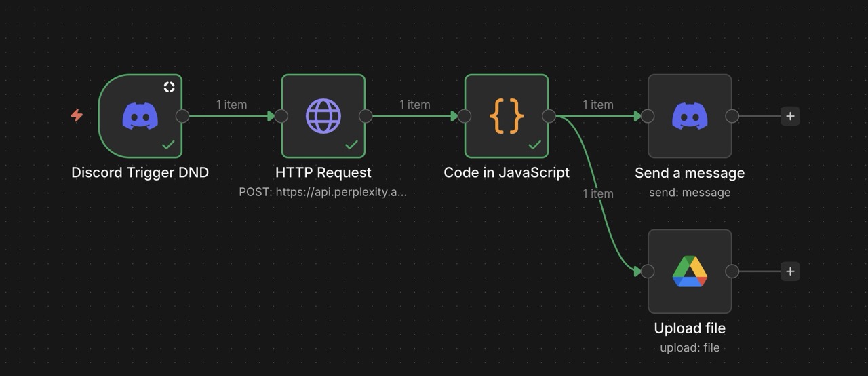This screenshot has width=868, height=376.
Task: Click the Discord Trigger DND output connector
Action: [182, 116]
